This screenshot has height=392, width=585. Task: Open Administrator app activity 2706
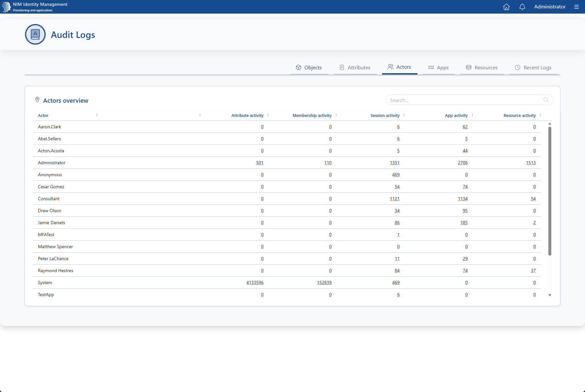click(x=462, y=163)
